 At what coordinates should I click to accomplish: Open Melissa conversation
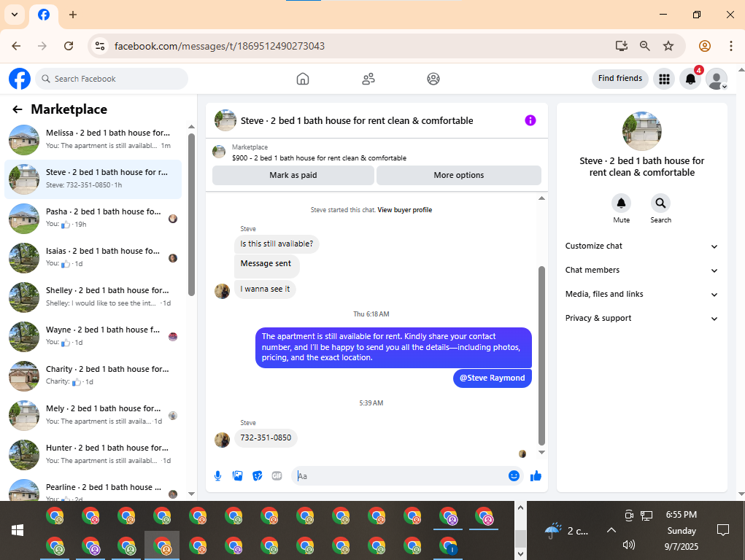click(x=93, y=140)
